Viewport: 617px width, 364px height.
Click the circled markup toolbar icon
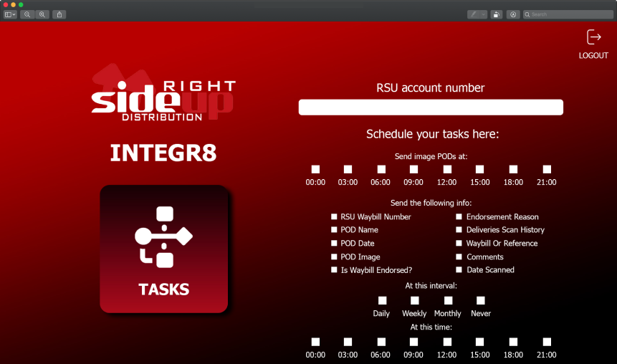pos(513,14)
